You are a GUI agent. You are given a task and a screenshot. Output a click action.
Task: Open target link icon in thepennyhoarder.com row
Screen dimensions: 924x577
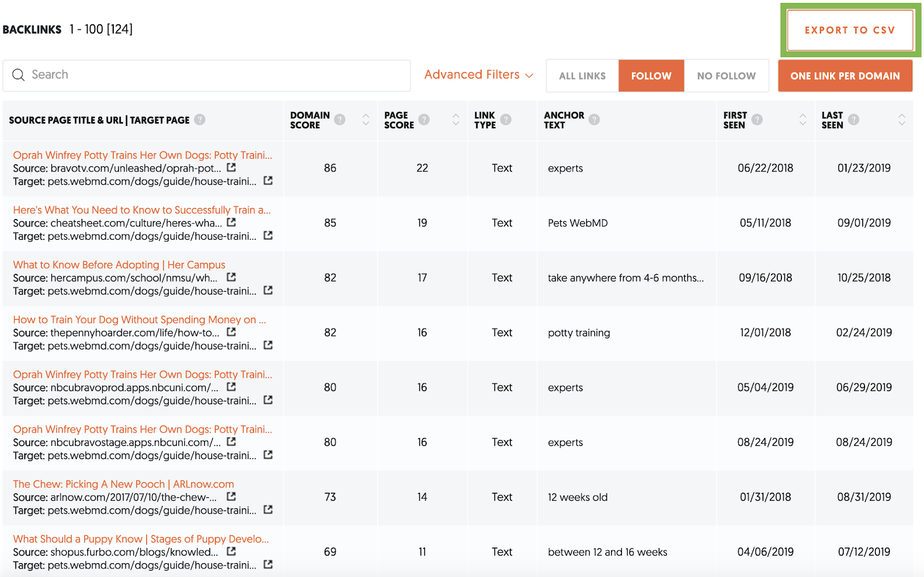(x=268, y=345)
